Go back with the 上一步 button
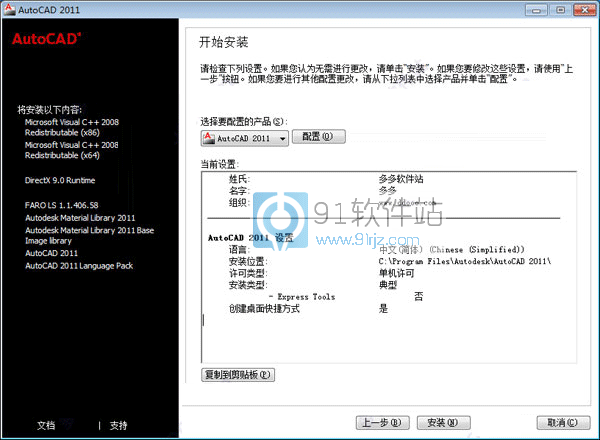Image resolution: width=600 pixels, height=440 pixels. [x=383, y=422]
